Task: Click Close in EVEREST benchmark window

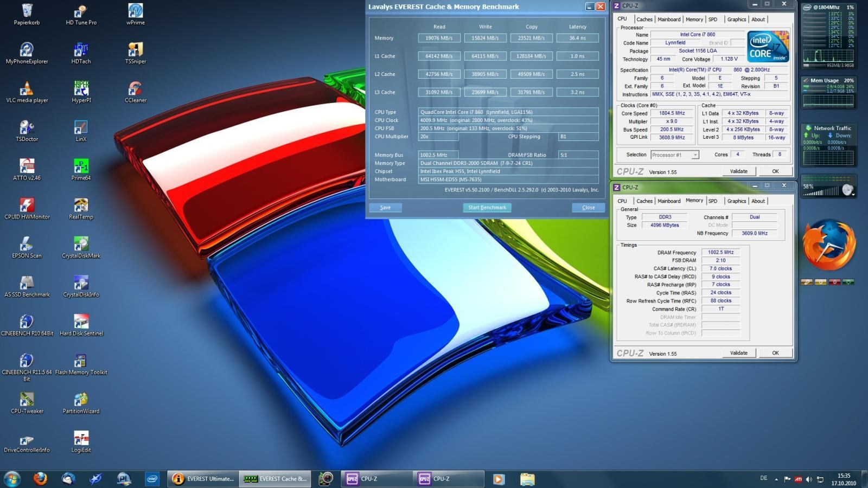Action: [x=589, y=208]
